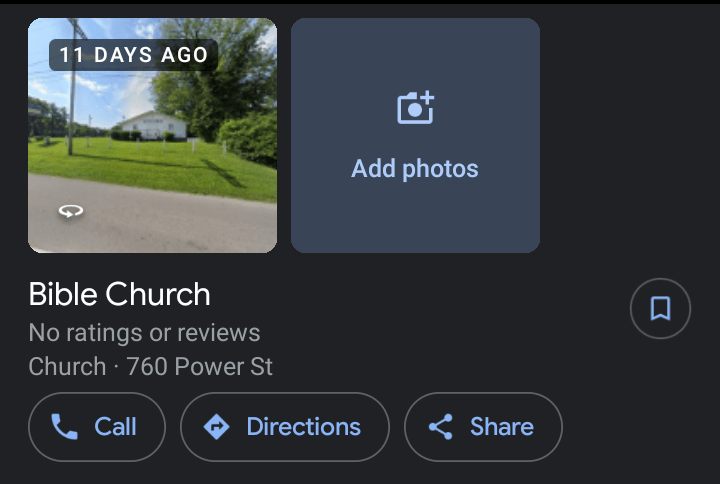Image resolution: width=720 pixels, height=484 pixels.
Task: Get Directions to Bible Church
Action: click(285, 427)
